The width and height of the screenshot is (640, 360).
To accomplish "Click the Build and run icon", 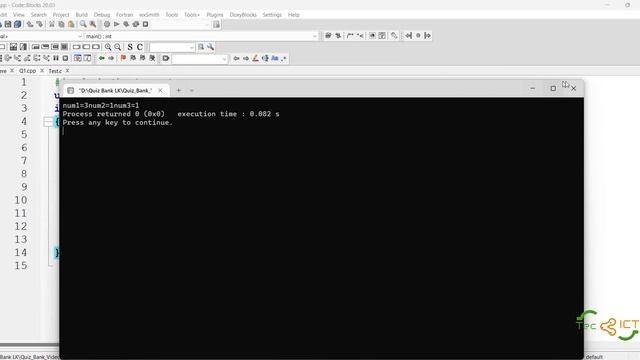I will pos(126,24).
